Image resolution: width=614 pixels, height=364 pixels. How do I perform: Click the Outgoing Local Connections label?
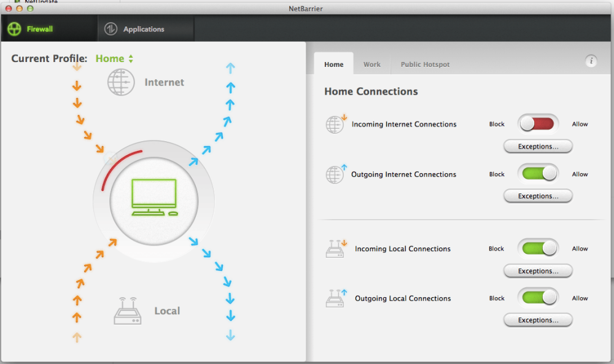coord(403,298)
